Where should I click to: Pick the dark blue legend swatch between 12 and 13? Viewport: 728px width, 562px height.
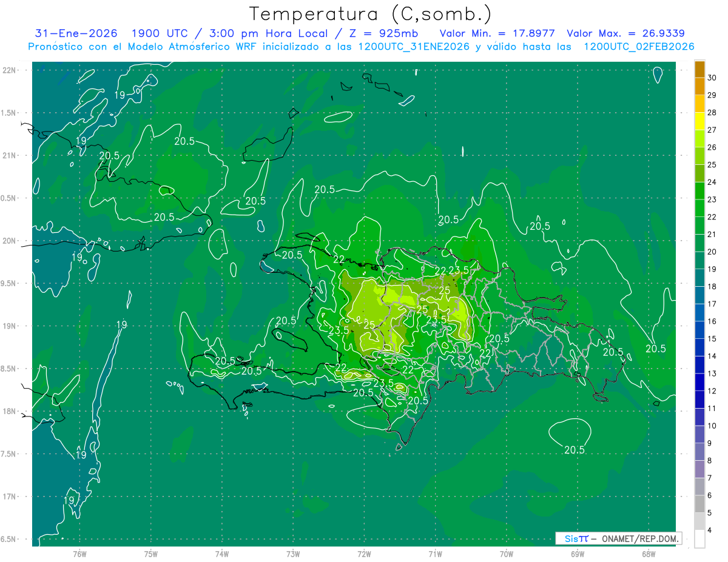click(699, 382)
